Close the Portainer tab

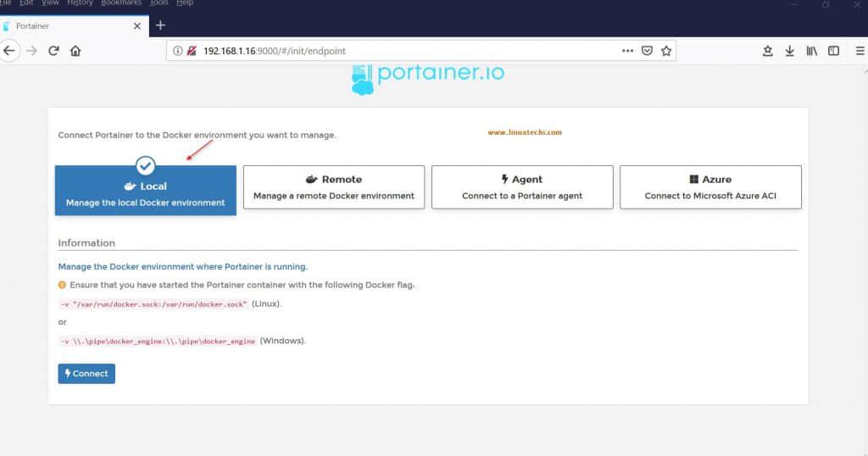coord(137,26)
